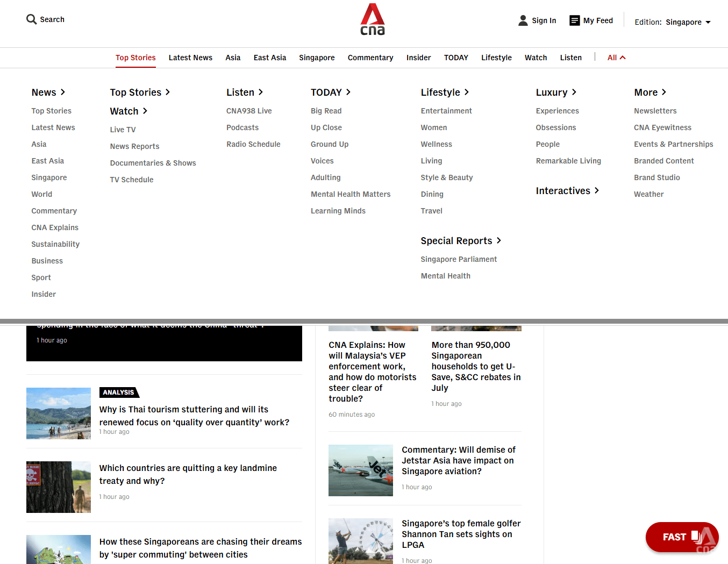The height and width of the screenshot is (564, 728).
Task: Open Travel under Lifestyle
Action: pos(432,211)
